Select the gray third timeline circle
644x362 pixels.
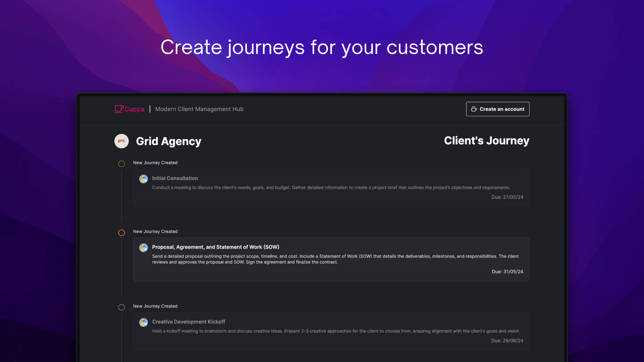click(121, 307)
